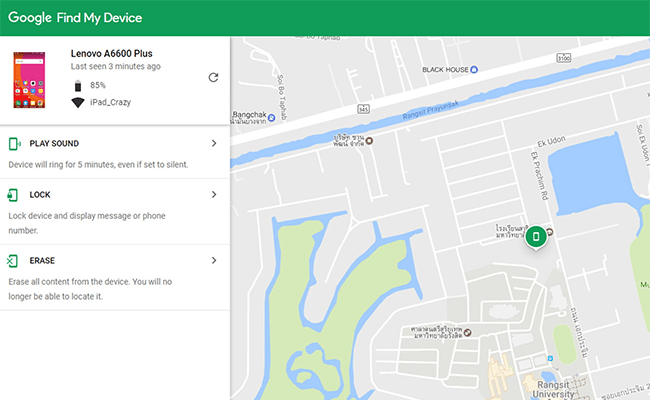Click the Bangchak map label
This screenshot has width=650, height=400.
[249, 114]
